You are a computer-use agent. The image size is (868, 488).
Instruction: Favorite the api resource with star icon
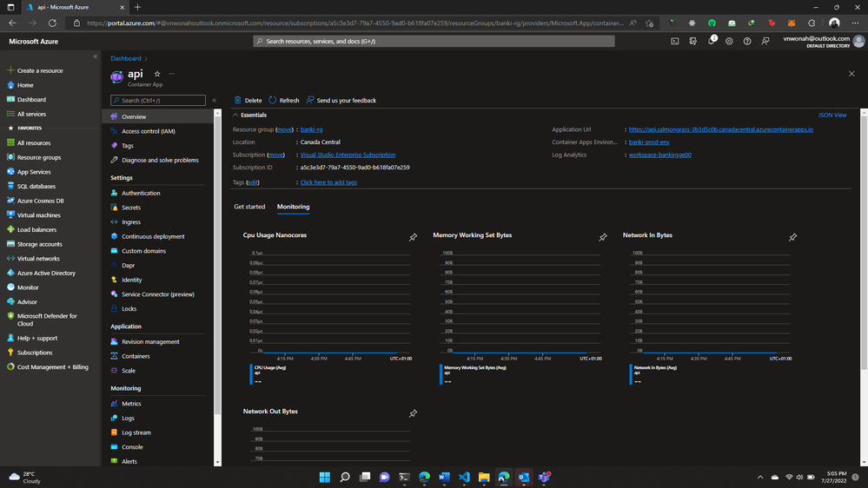[157, 74]
